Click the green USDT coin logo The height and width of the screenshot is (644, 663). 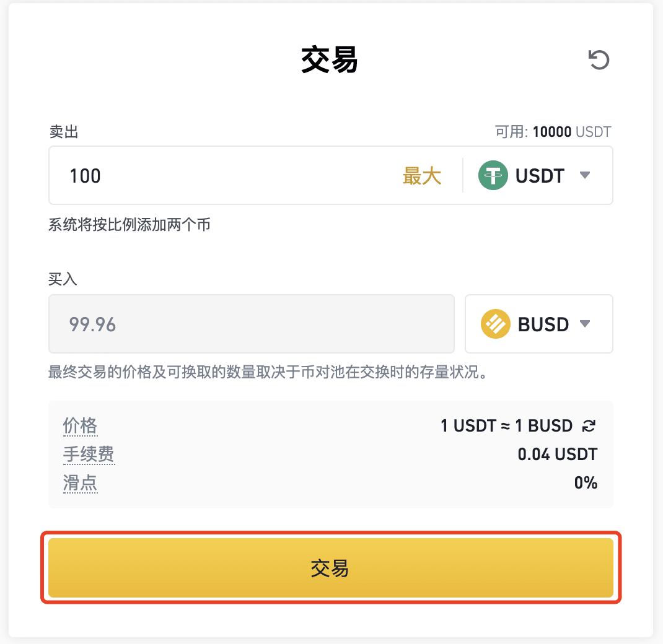[x=493, y=175]
